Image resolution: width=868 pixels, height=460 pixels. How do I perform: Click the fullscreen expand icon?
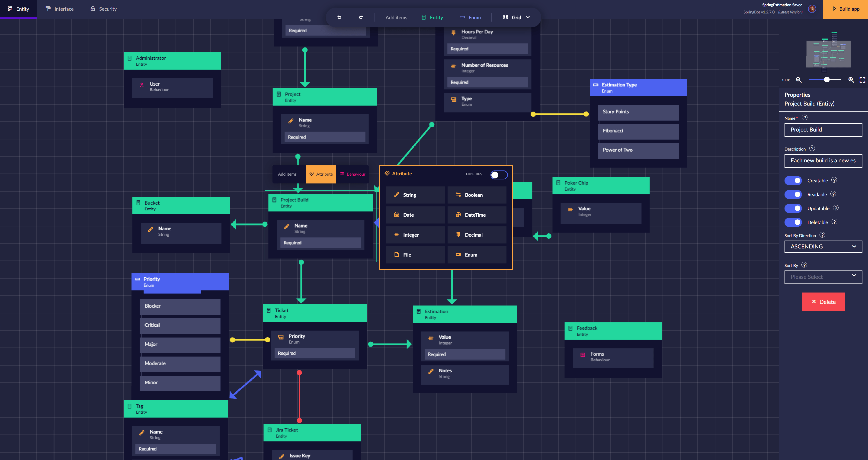[x=862, y=80]
